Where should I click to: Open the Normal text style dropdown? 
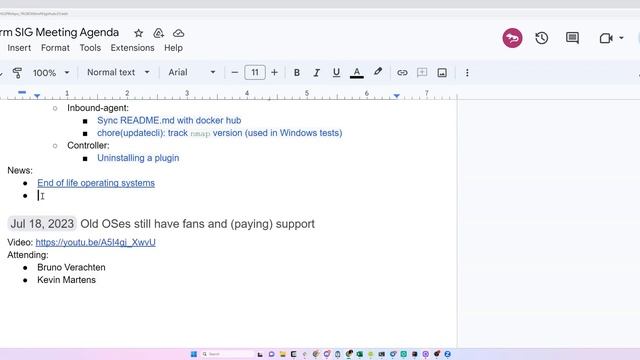[x=118, y=72]
